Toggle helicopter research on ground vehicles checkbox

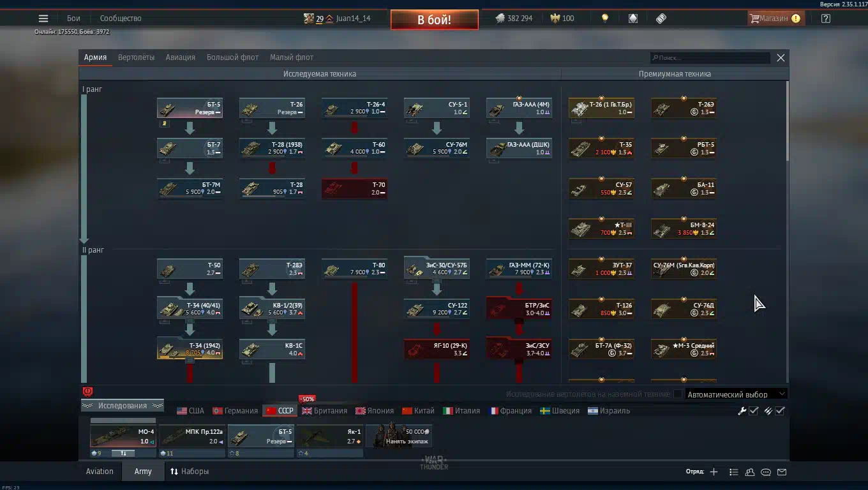678,394
